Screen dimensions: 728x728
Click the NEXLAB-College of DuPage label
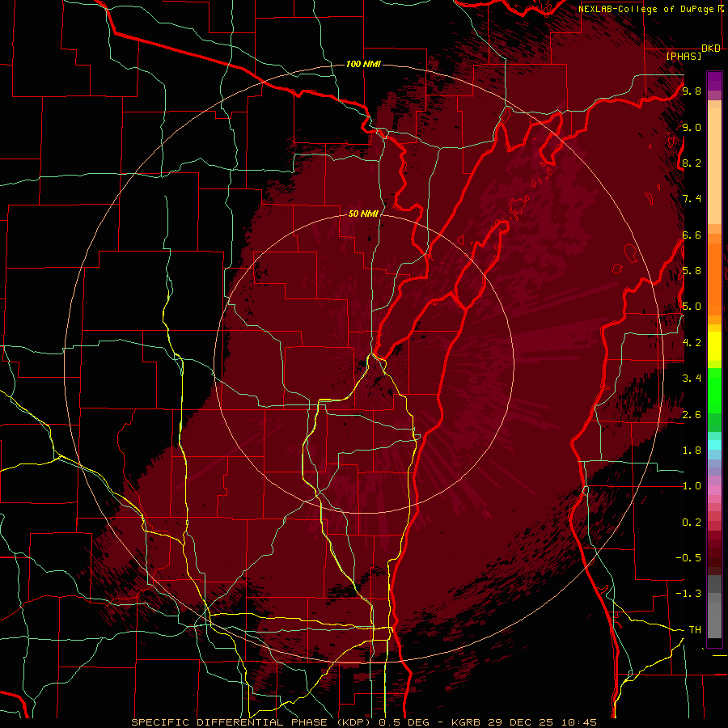[x=645, y=9]
